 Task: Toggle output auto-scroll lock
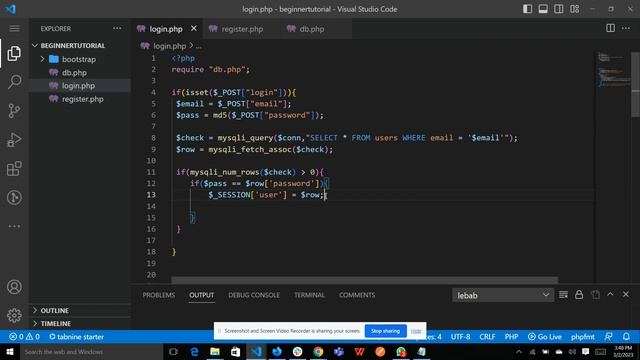point(579,295)
